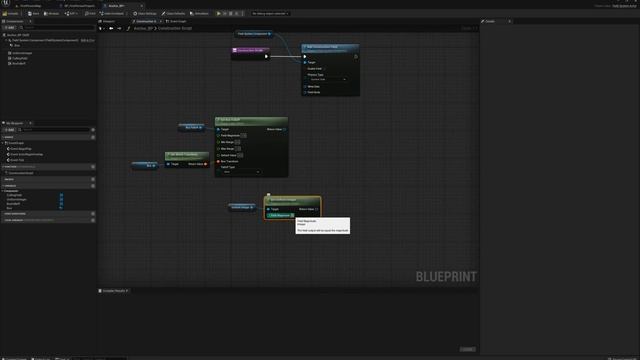This screenshot has width=640, height=360.
Task: Open the debug object selector dropdown
Action: click(x=270, y=13)
